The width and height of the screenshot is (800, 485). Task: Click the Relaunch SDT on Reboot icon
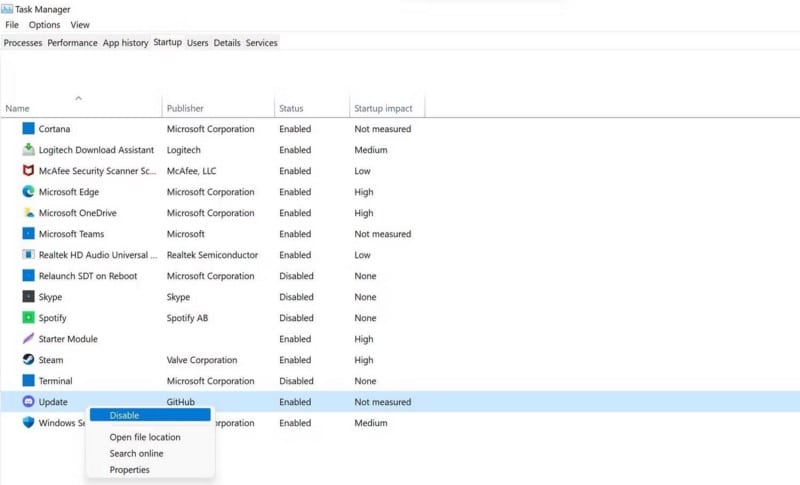click(29, 275)
